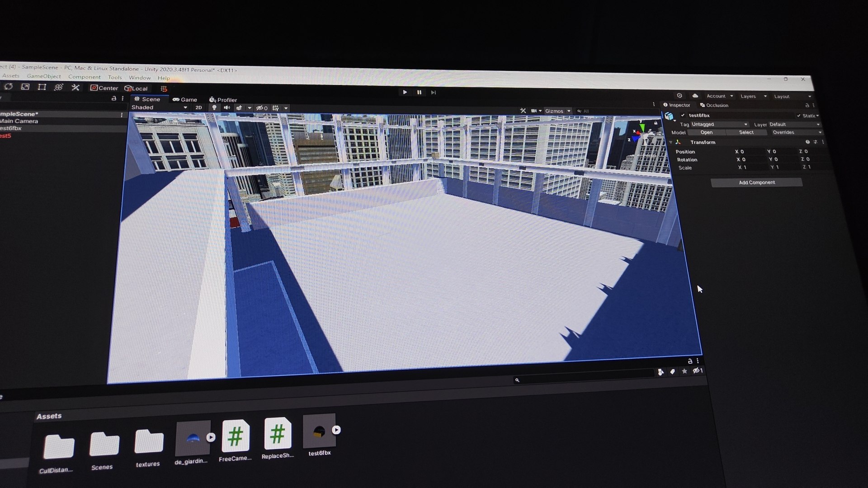Screen dimensions: 868x488
Task: Click the Position X field
Action: coord(751,152)
